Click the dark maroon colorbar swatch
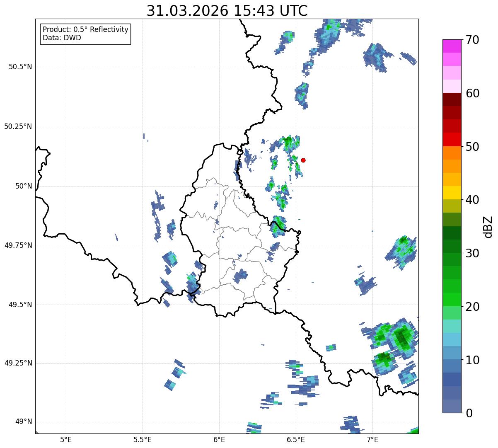498x448 pixels. 452,100
